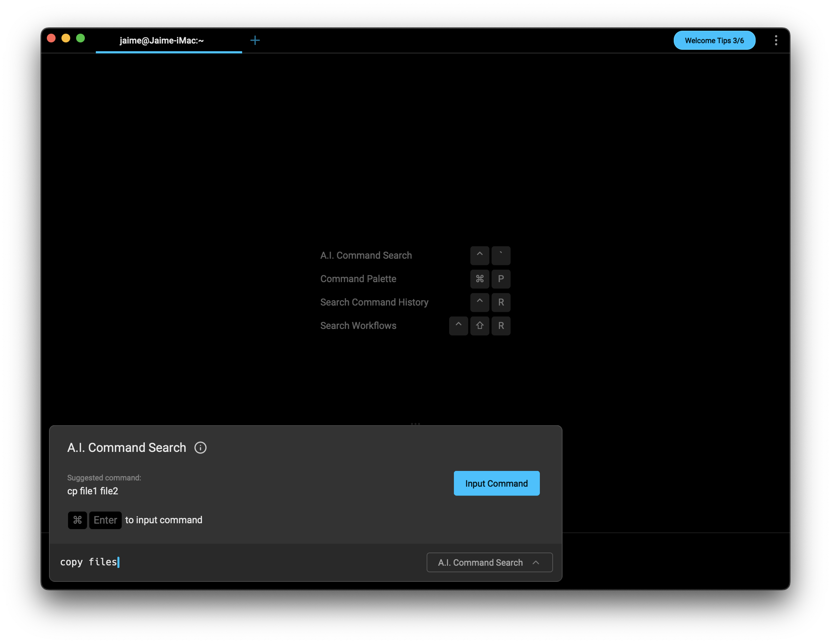Select Command Palette shortcut entry
Image resolution: width=831 pixels, height=644 pixels.
click(x=358, y=279)
